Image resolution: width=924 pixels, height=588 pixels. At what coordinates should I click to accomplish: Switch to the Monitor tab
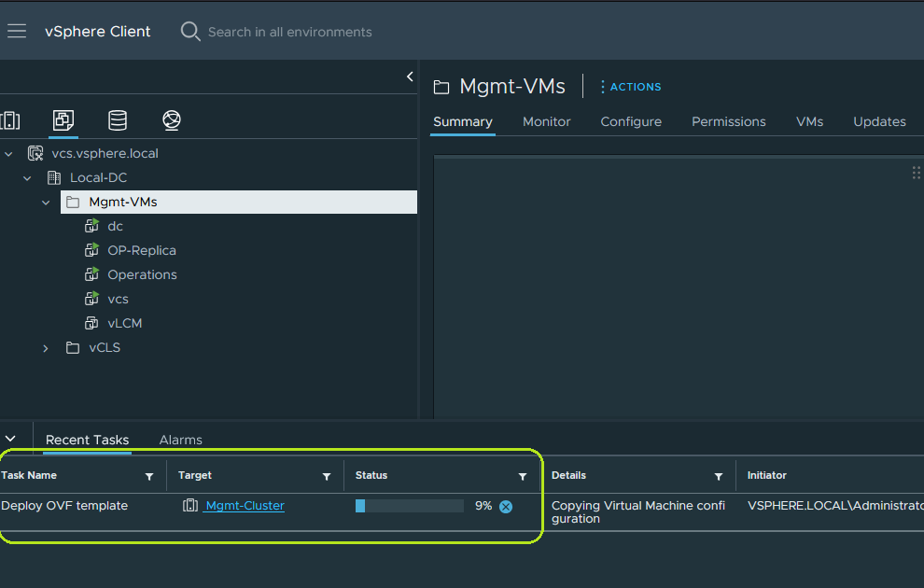(x=546, y=122)
